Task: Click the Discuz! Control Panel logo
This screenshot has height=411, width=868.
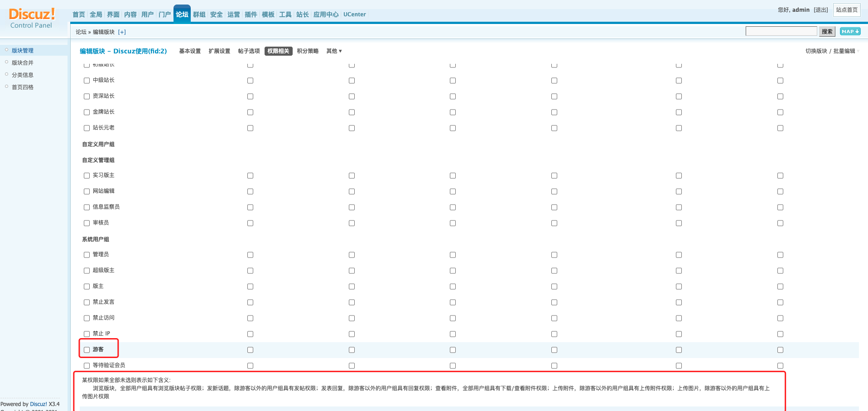Action: click(x=31, y=18)
